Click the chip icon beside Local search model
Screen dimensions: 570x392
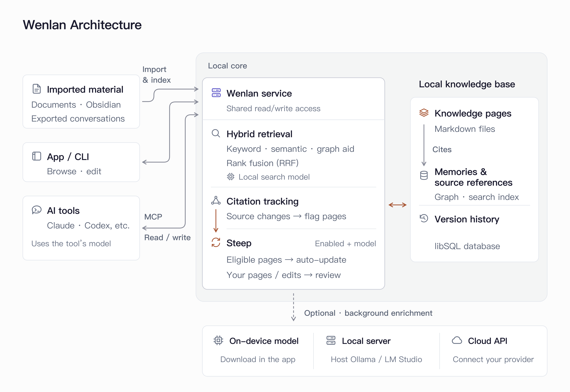point(230,177)
